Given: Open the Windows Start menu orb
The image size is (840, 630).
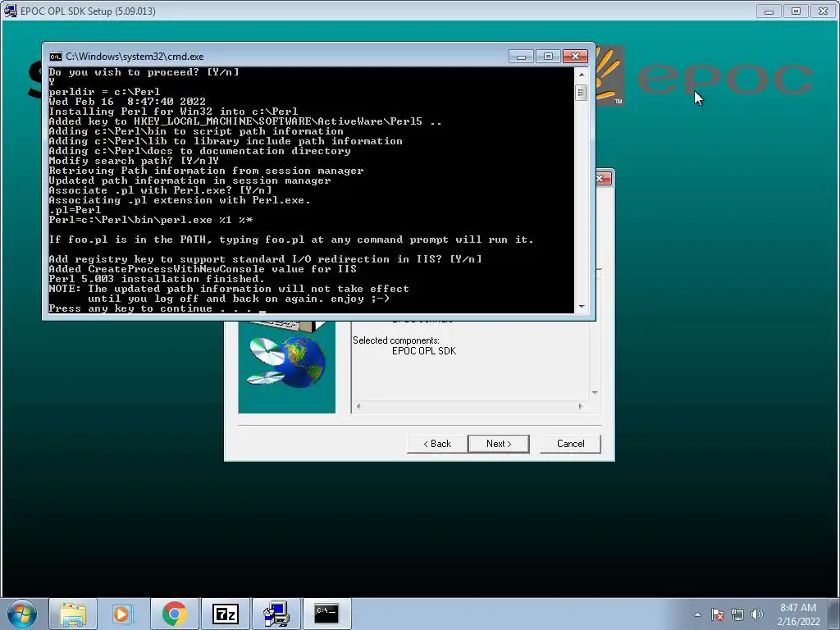Looking at the screenshot, I should [x=22, y=614].
